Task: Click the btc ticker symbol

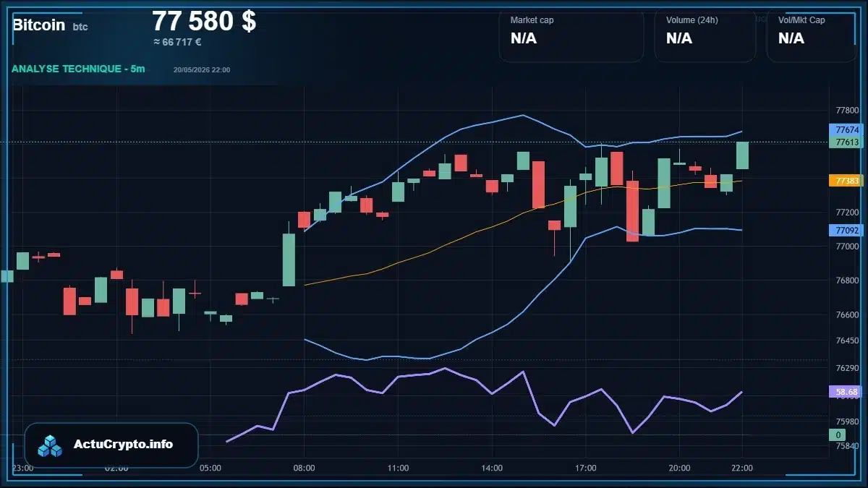Action: coord(80,27)
